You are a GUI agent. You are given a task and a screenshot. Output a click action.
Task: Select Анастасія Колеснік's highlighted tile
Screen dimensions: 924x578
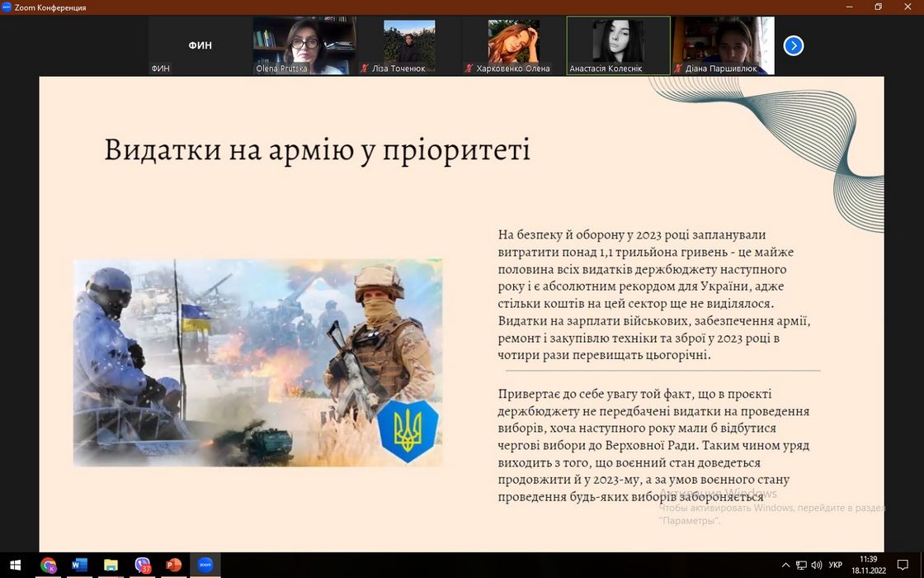tap(618, 45)
